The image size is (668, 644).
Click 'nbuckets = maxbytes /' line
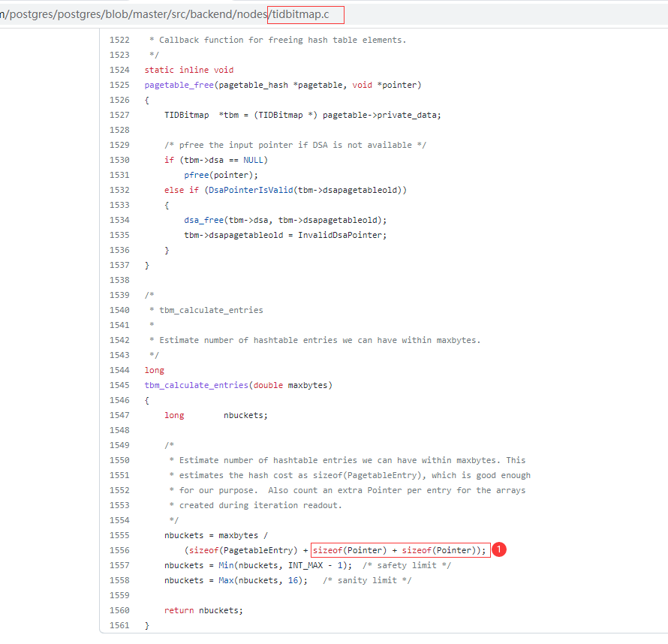[x=216, y=535]
